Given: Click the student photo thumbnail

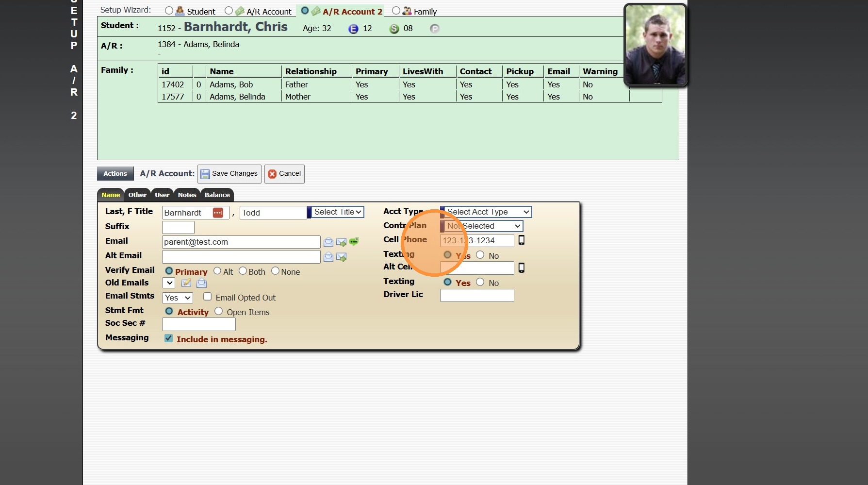Looking at the screenshot, I should pos(655,45).
